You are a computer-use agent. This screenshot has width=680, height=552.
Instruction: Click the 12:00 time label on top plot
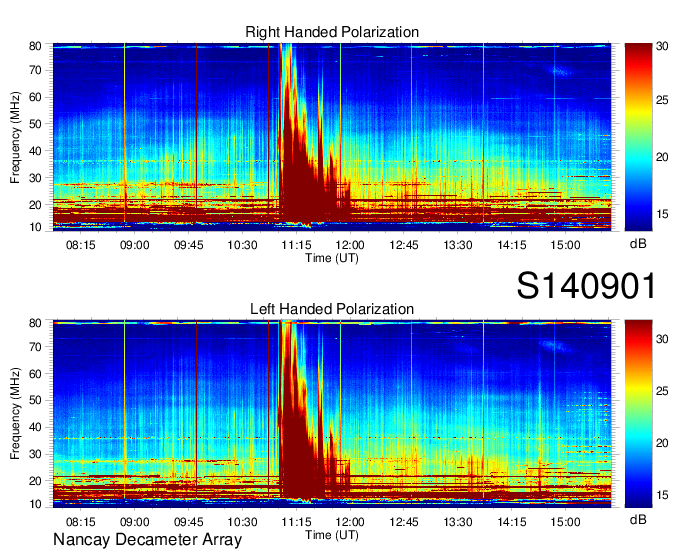click(350, 245)
